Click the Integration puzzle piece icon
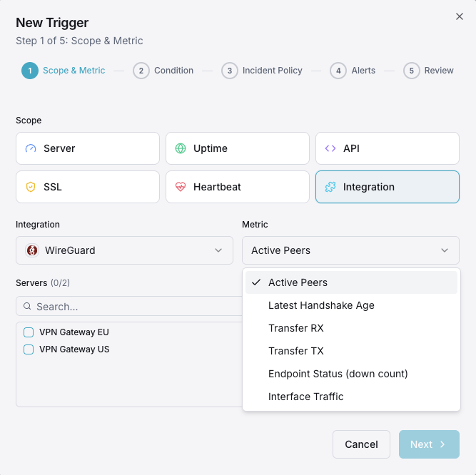 (330, 187)
